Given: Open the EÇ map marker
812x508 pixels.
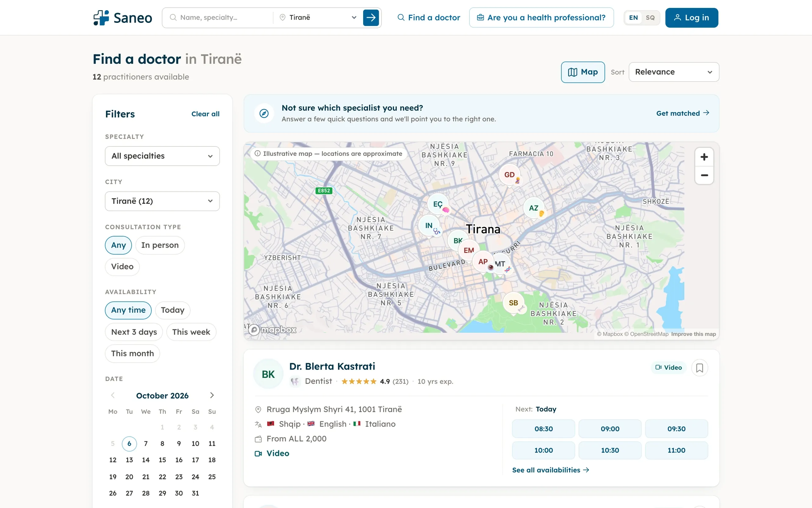Looking at the screenshot, I should coord(437,204).
